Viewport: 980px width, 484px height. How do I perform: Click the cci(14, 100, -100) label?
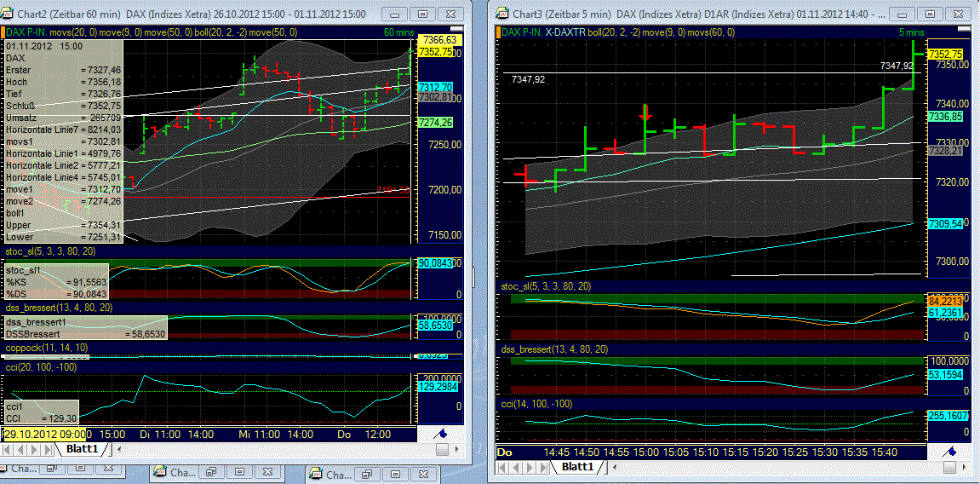(538, 404)
